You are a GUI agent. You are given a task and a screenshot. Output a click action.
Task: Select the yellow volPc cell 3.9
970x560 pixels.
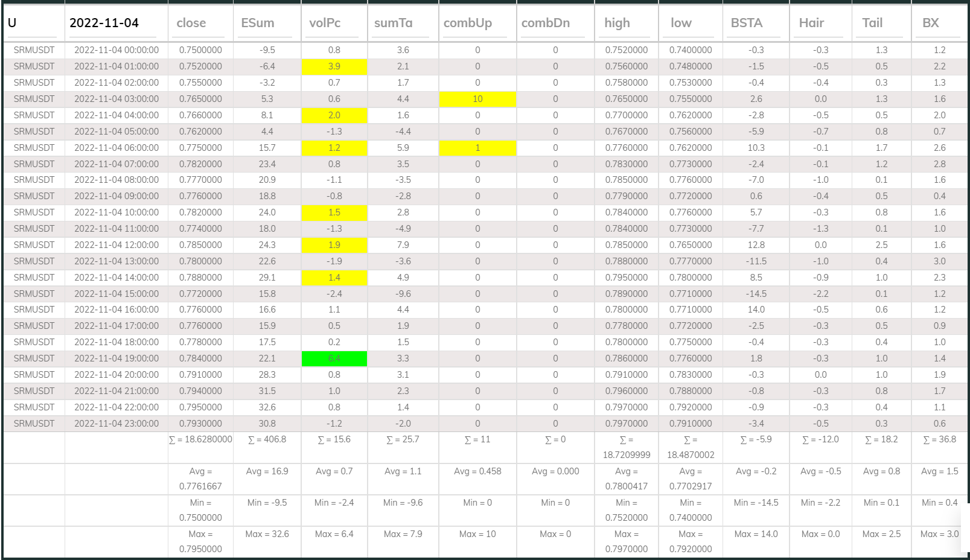point(333,66)
